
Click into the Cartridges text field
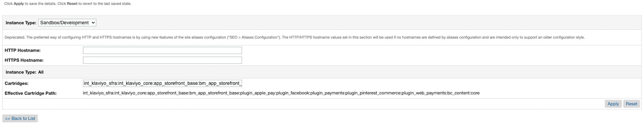tap(162, 83)
